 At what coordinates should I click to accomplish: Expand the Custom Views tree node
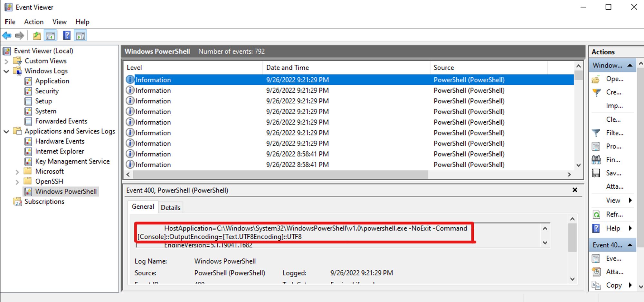pos(6,61)
